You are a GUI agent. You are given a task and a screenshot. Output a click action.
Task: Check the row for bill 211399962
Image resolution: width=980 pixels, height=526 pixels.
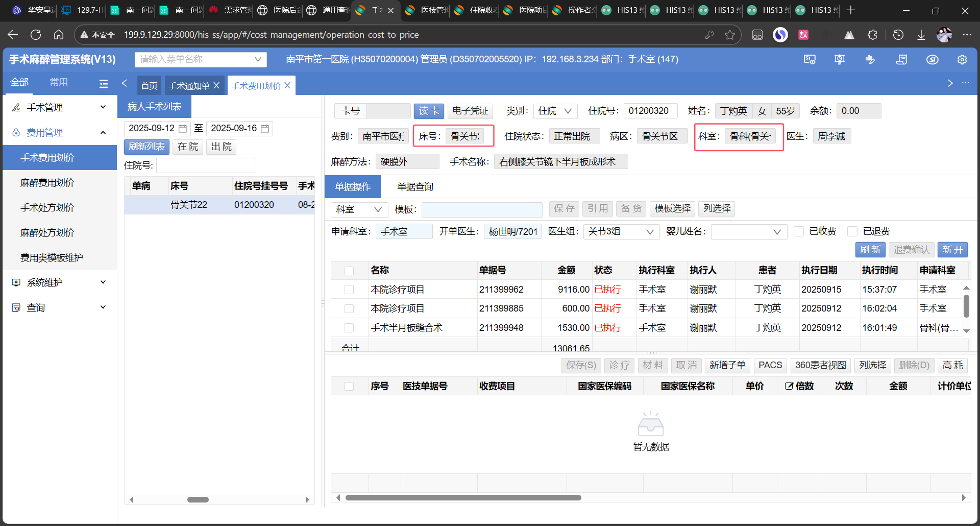tap(349, 290)
